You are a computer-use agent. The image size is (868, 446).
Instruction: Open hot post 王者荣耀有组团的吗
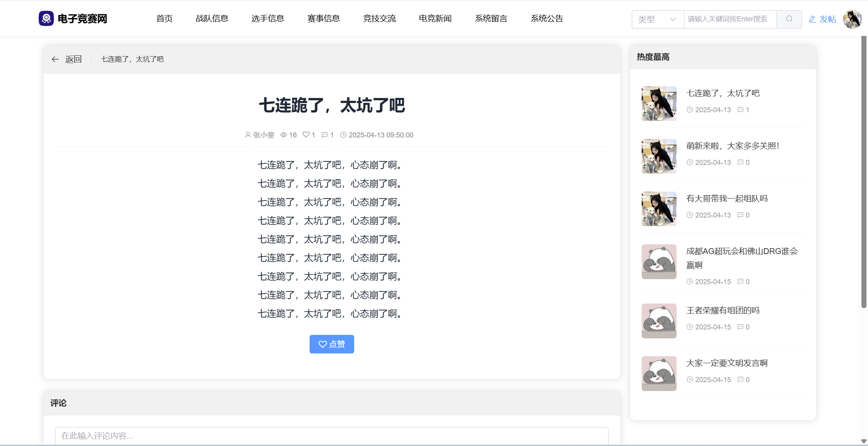[x=723, y=310]
